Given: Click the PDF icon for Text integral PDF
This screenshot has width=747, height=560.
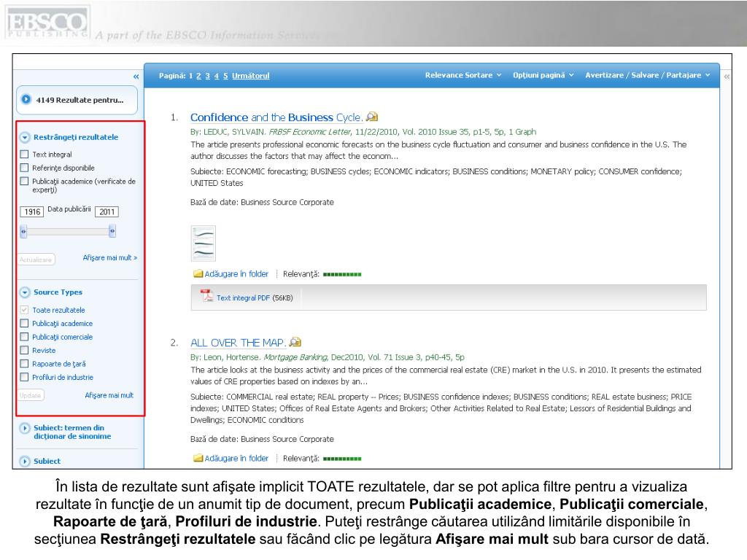Looking at the screenshot, I should tap(206, 297).
